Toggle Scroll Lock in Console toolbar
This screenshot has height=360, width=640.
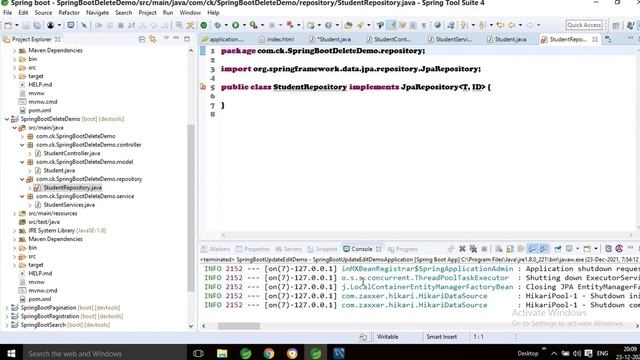pyautogui.click(x=510, y=249)
